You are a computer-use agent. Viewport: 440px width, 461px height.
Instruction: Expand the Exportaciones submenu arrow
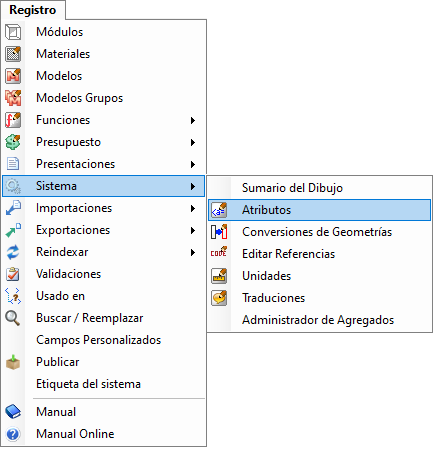[193, 230]
